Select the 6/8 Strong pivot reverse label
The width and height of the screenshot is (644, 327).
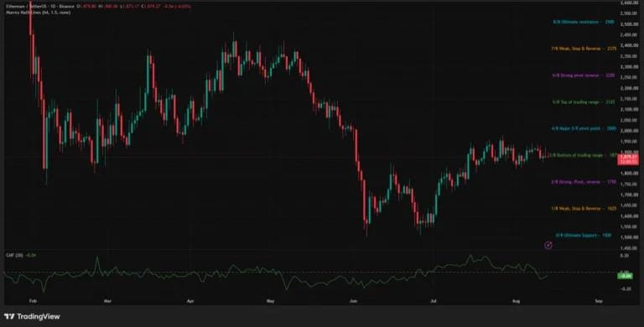click(x=584, y=75)
